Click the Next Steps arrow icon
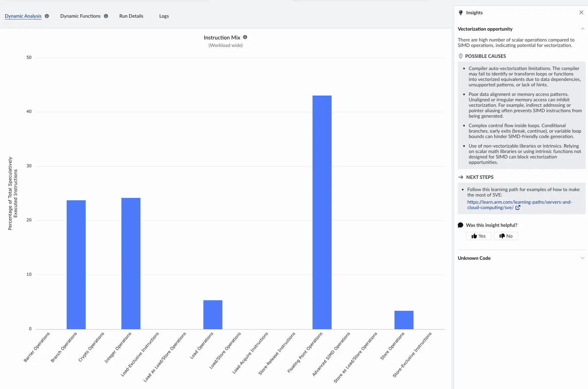Image resolution: width=588 pixels, height=389 pixels. pos(461,177)
